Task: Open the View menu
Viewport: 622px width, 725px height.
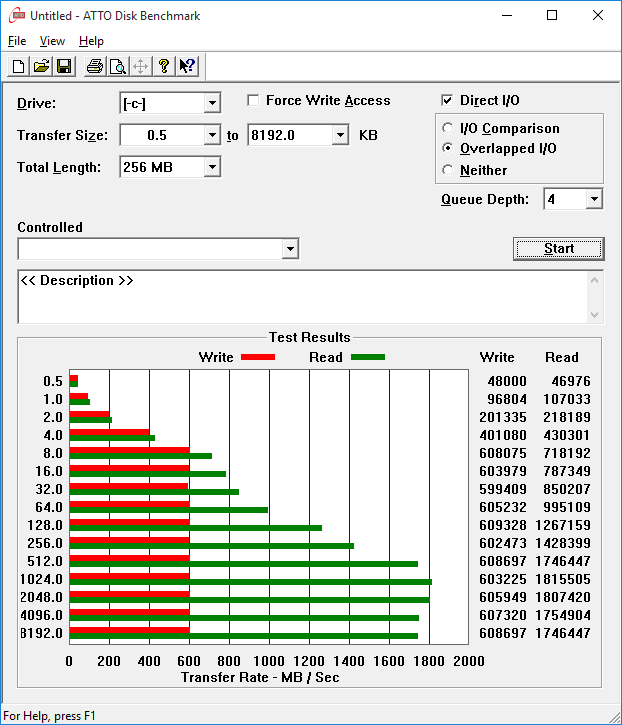Action: click(52, 41)
